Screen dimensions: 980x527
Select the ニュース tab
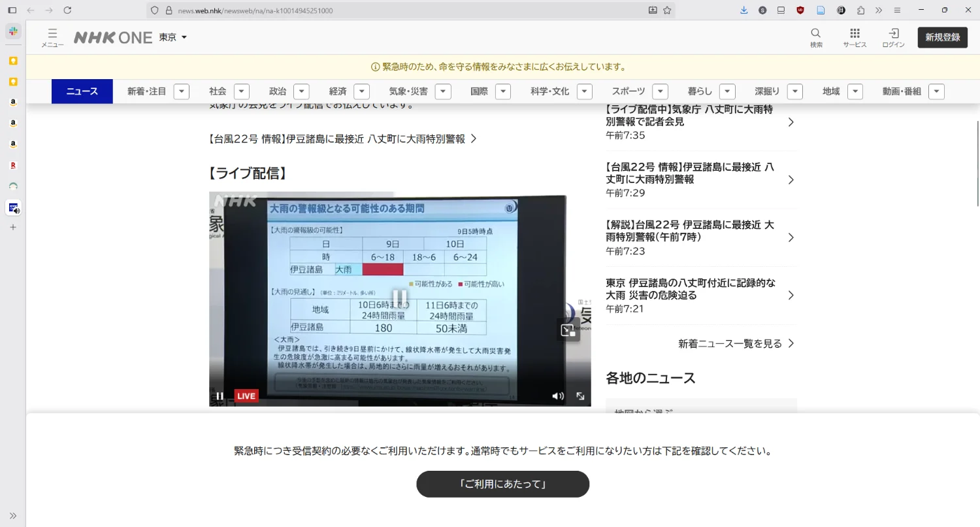(x=82, y=92)
